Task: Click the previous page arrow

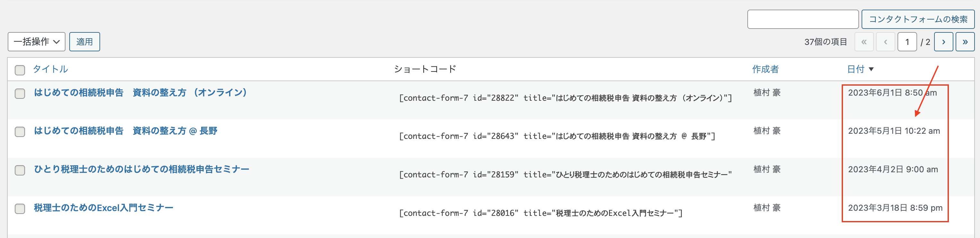Action: click(x=886, y=42)
